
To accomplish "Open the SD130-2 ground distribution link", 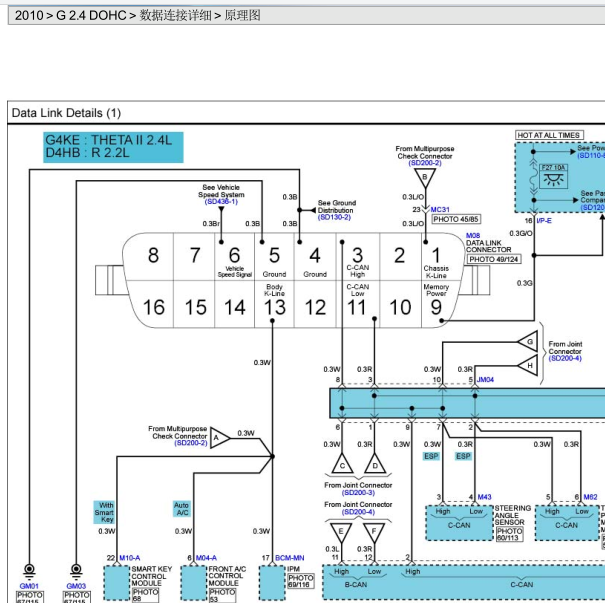I will pos(334,218).
